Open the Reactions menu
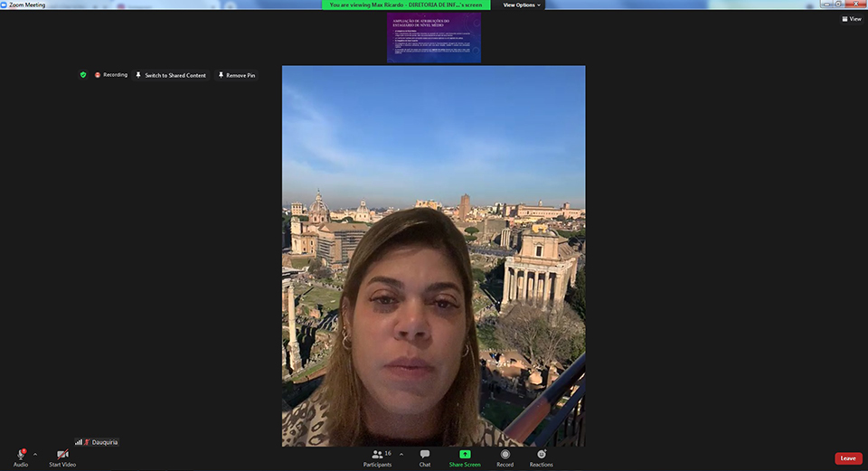The image size is (868, 471). [541, 454]
